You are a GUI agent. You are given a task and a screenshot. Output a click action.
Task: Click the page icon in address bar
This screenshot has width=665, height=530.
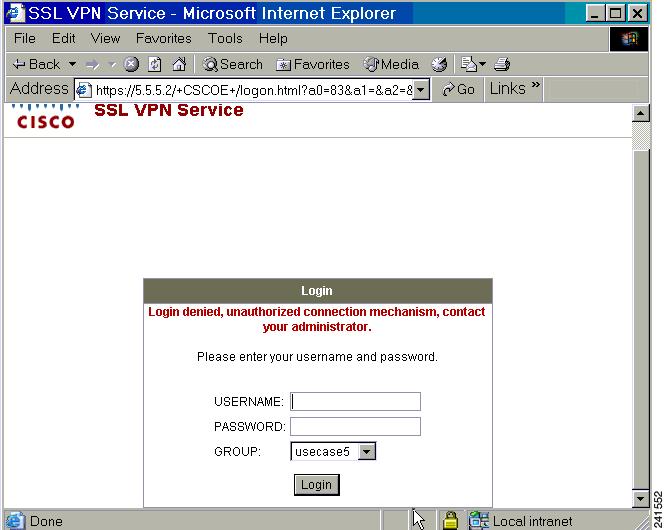[84, 90]
